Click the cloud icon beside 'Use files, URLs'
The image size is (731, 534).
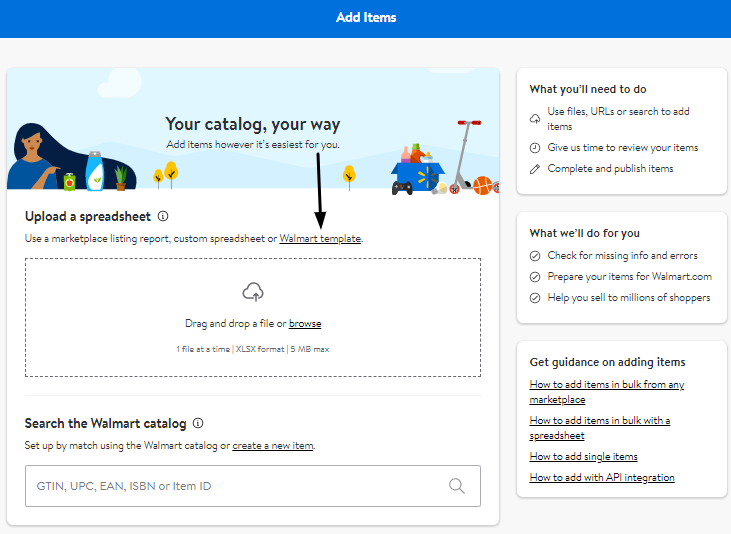pos(536,119)
